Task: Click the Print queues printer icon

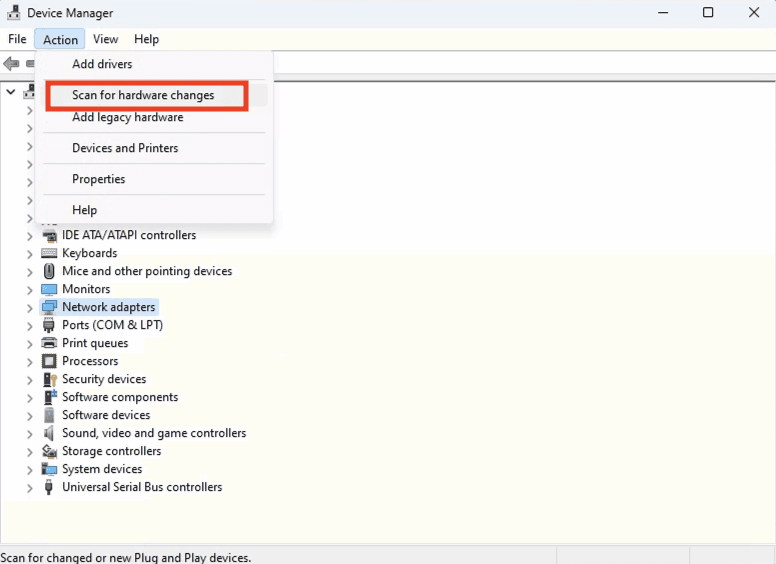Action: click(x=49, y=343)
